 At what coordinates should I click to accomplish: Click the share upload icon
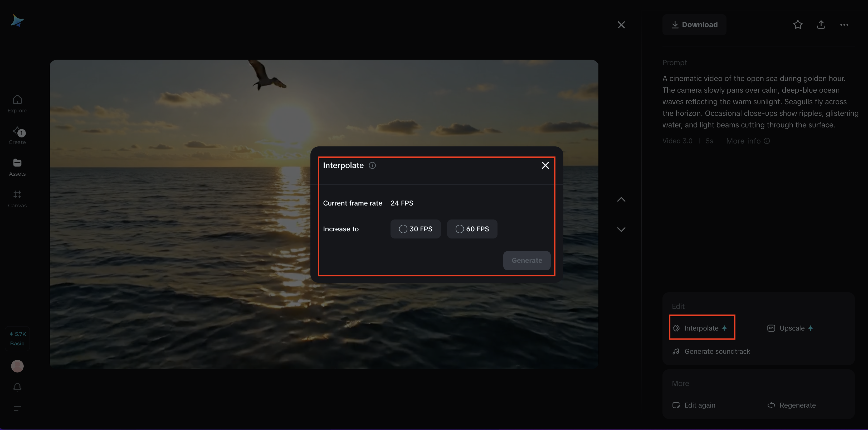[821, 25]
